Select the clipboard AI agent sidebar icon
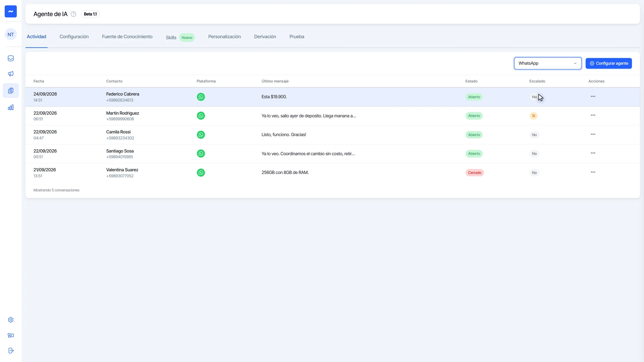Image resolution: width=644 pixels, height=362 pixels. (11, 90)
